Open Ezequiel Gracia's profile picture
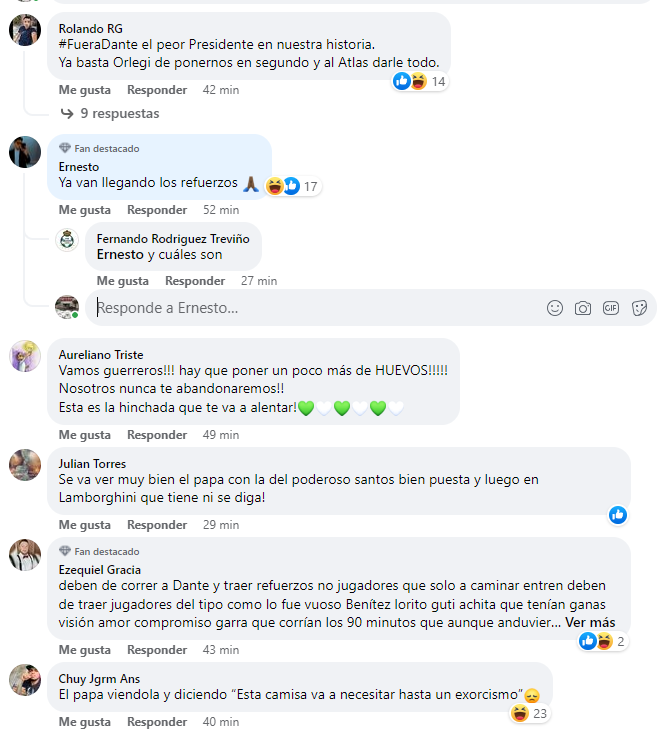This screenshot has height=734, width=664. click(25, 555)
